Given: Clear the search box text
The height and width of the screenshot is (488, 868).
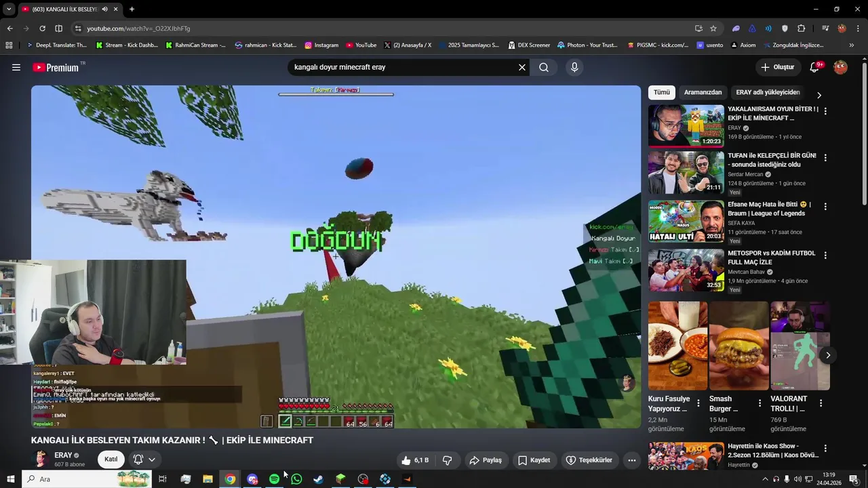Looking at the screenshot, I should (522, 67).
